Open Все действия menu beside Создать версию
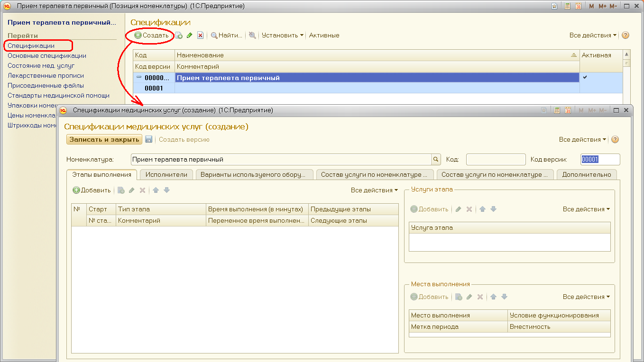The width and height of the screenshot is (644, 362). [x=583, y=139]
